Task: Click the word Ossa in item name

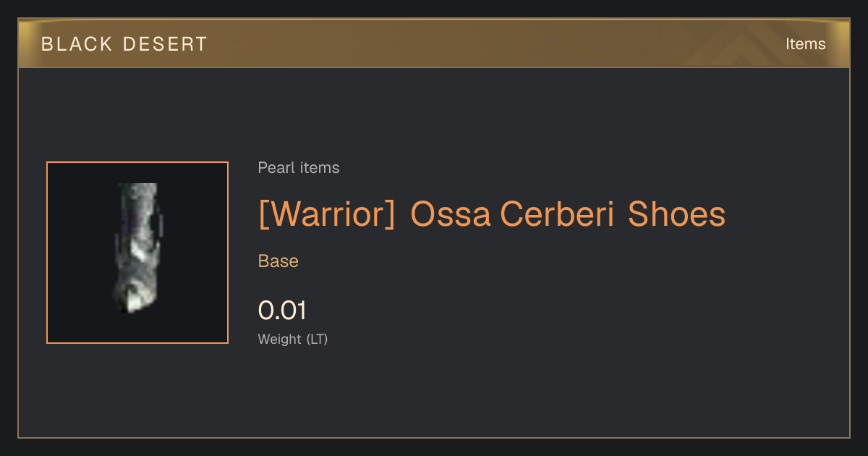Action: [x=451, y=214]
